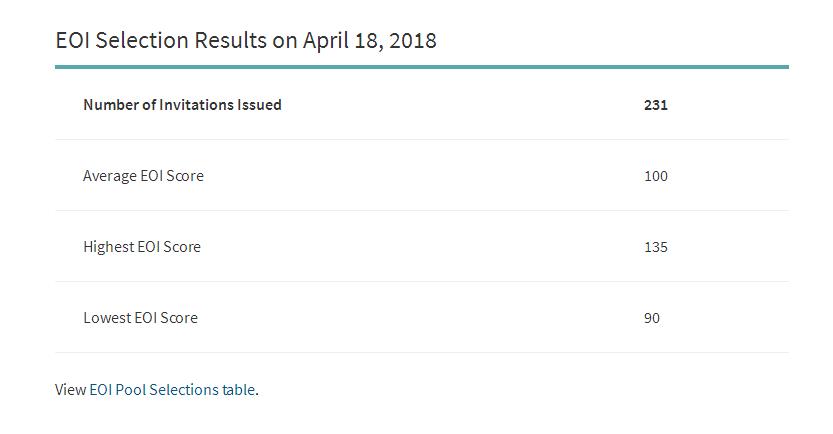Select the 'Lowest EOI Score' row label
The width and height of the screenshot is (833, 434).
click(x=140, y=318)
